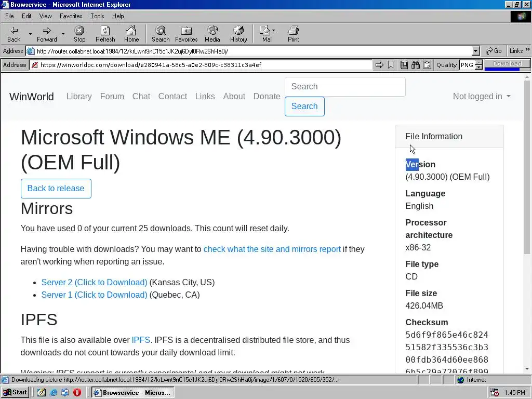Open the Favorites folder icon in toolbar
Viewport: 532px width, 399px height.
tap(187, 31)
